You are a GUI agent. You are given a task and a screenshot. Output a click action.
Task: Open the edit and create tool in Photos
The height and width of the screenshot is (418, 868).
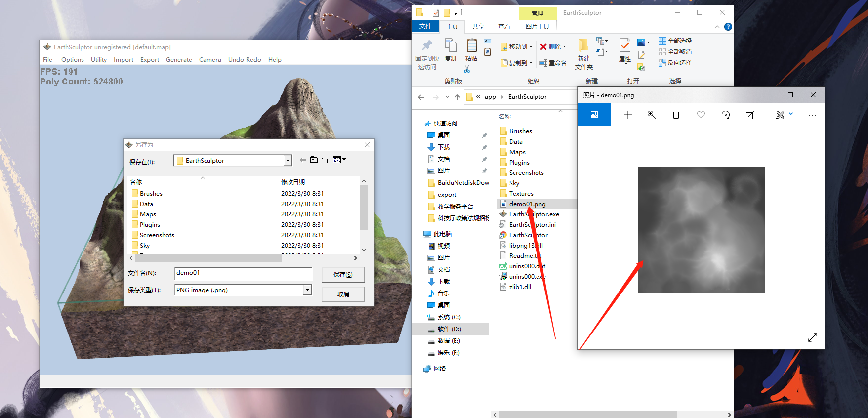(780, 115)
